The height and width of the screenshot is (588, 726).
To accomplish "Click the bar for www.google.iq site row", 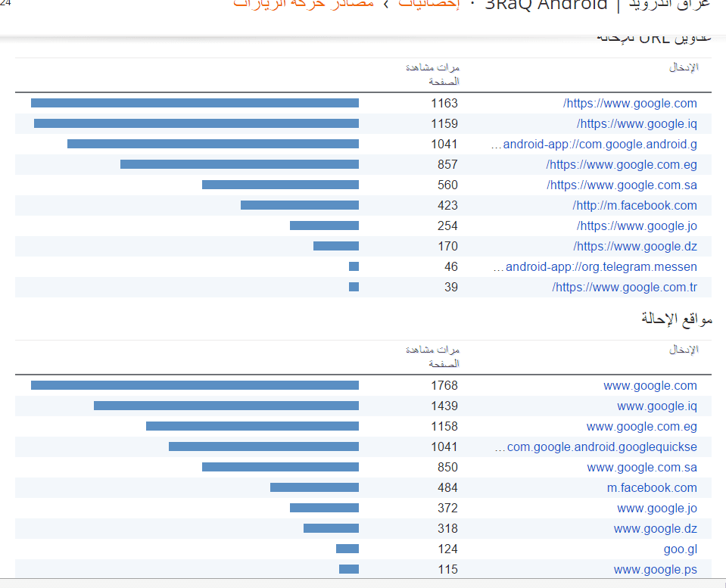I will click(x=226, y=406).
